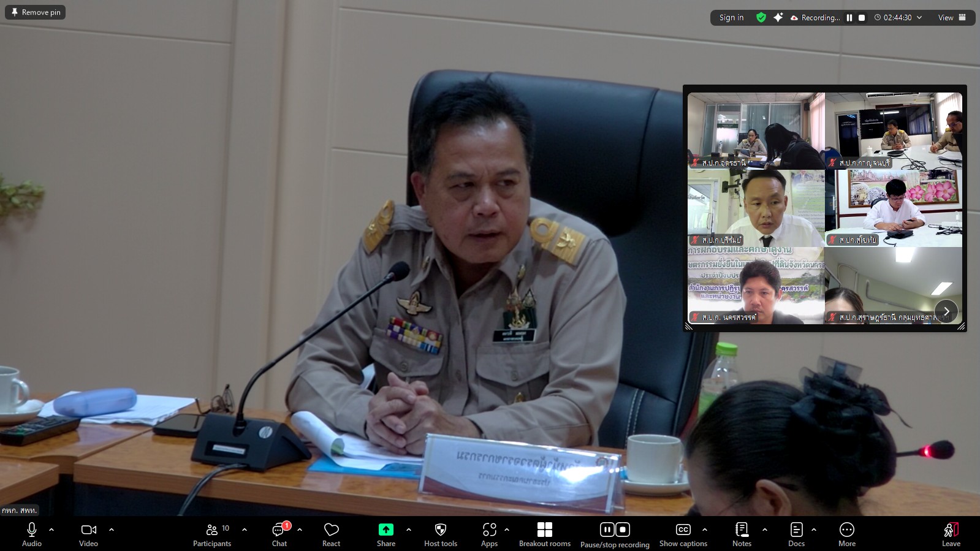This screenshot has height=551, width=980.
Task: Click the React heart icon
Action: (x=331, y=534)
